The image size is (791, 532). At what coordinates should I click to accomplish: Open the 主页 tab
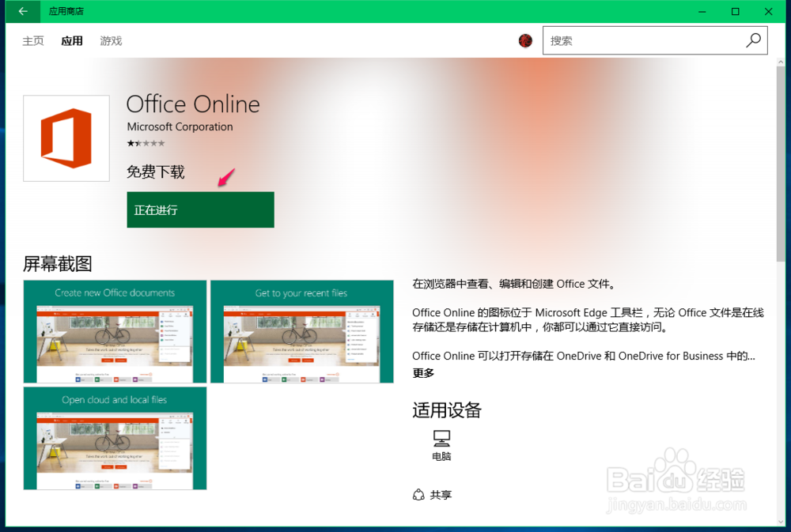pos(33,41)
